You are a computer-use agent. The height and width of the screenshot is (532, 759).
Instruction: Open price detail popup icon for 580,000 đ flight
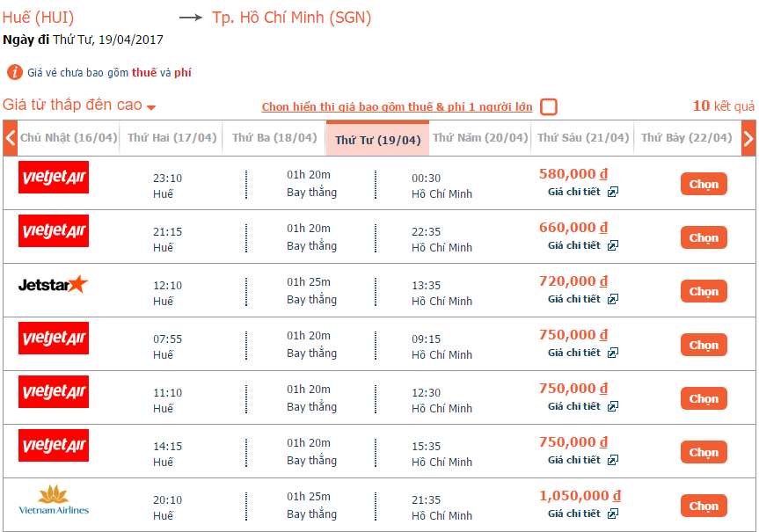(613, 193)
